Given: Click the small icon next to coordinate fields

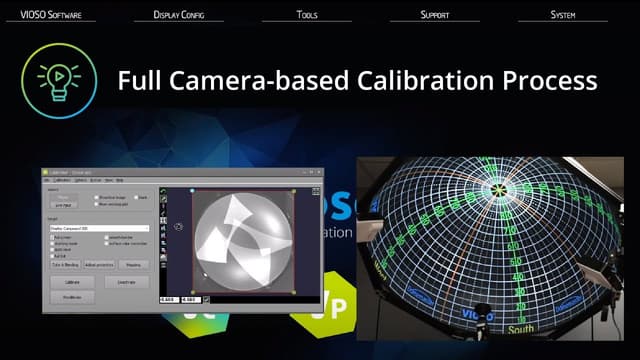Looking at the screenshot, I should (207, 300).
